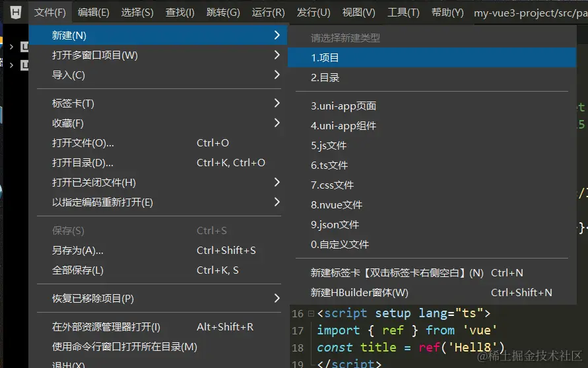Choose 另存为(A)... entry
588x368 pixels.
click(158, 251)
